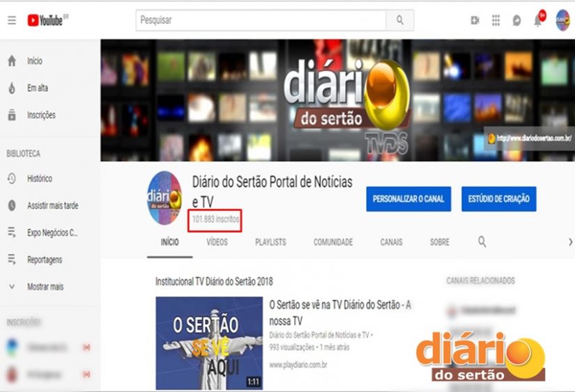The width and height of the screenshot is (575, 392).
Task: Open the hamburger guide menu
Action: pos(12,20)
